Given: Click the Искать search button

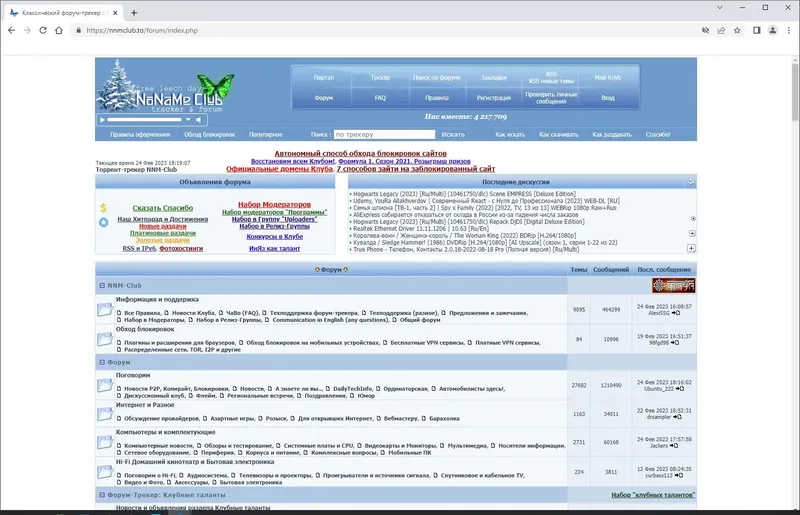Looking at the screenshot, I should point(453,135).
